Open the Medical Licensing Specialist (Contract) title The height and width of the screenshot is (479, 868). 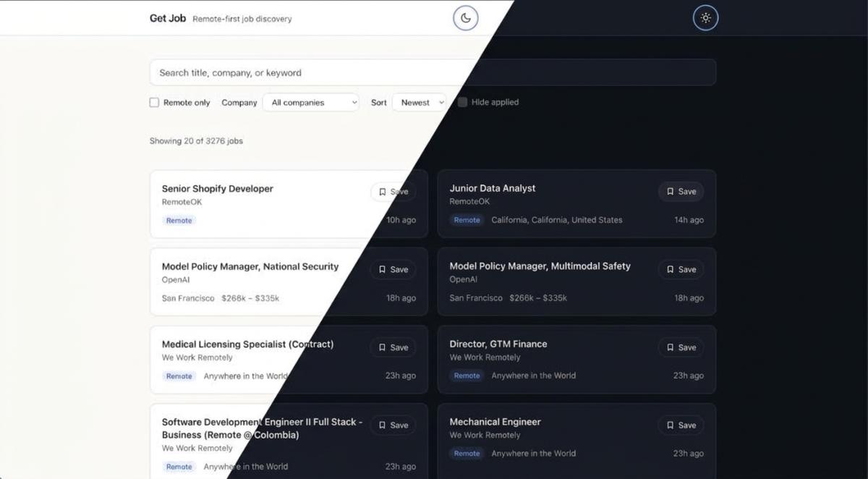(x=248, y=344)
